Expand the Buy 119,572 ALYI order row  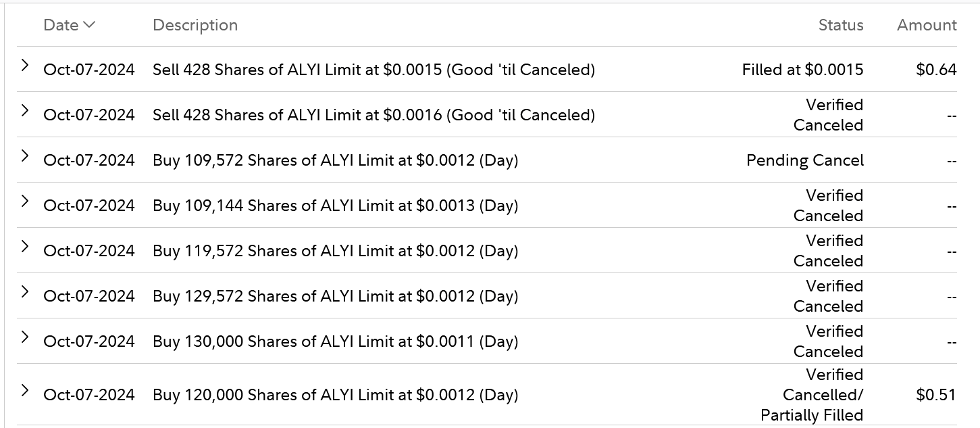25,247
